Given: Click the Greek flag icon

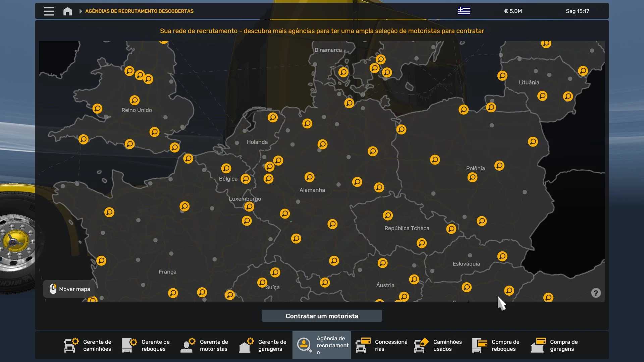Looking at the screenshot, I should pos(464,11).
